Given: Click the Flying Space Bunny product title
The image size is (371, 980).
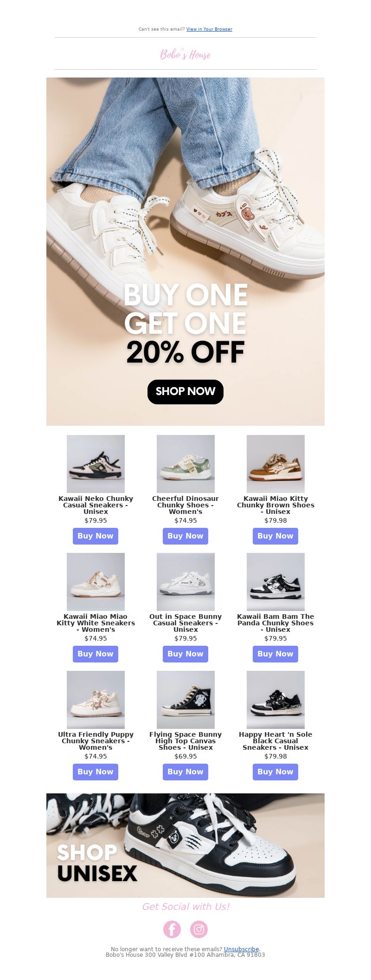Looking at the screenshot, I should [185, 741].
